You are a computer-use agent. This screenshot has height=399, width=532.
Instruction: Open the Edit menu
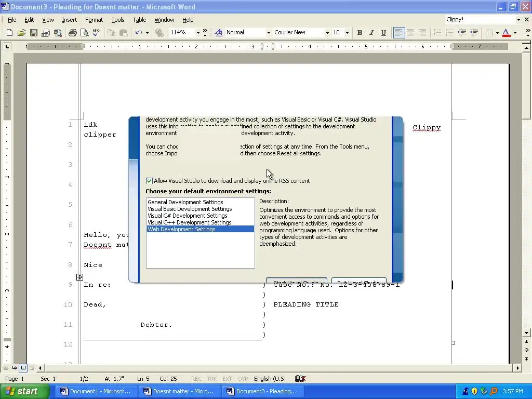[29, 20]
